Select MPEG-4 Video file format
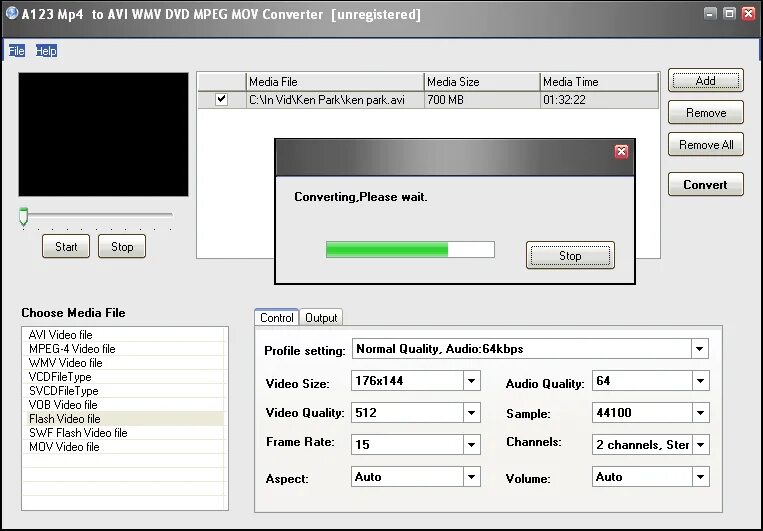 tap(123, 348)
